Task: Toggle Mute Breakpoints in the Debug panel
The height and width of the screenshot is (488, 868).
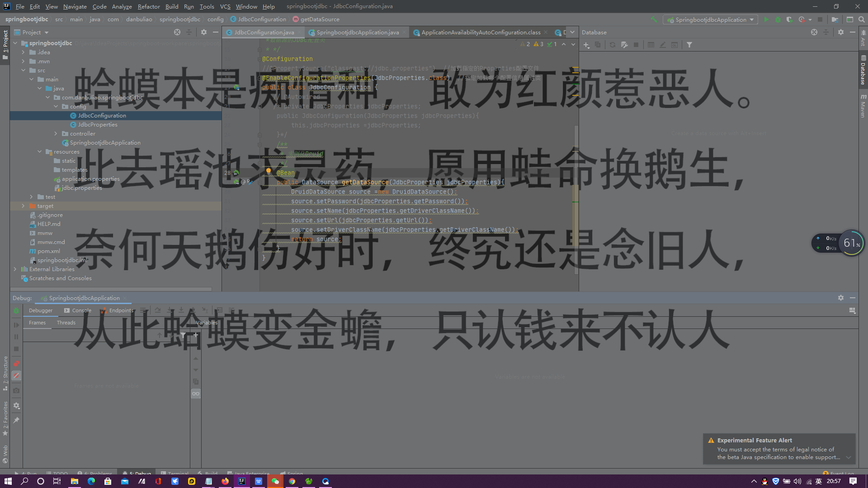Action: 16,375
